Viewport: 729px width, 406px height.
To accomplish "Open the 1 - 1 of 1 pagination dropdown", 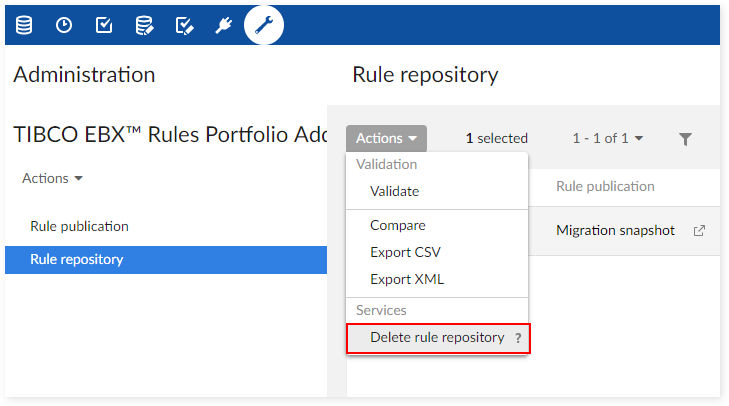I will [608, 138].
